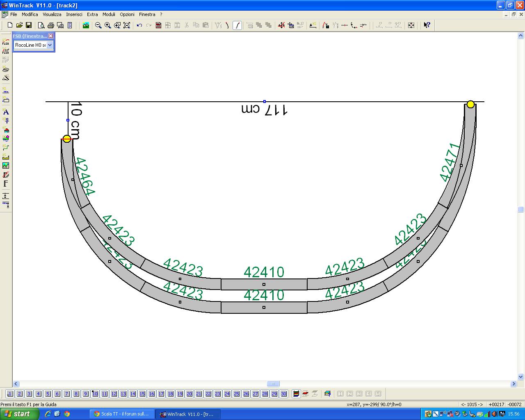
Task: Select the curved track labeled 42471
Action: [x=461, y=165]
